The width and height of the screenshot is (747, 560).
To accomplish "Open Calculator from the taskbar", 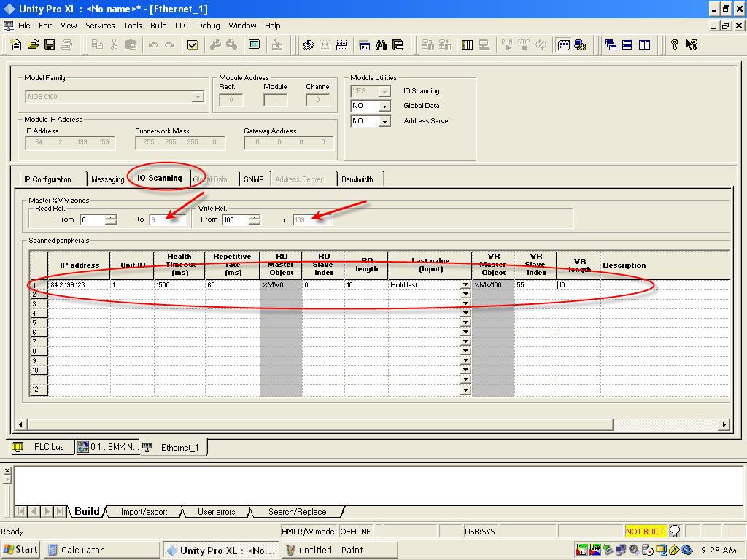I will 101,550.
